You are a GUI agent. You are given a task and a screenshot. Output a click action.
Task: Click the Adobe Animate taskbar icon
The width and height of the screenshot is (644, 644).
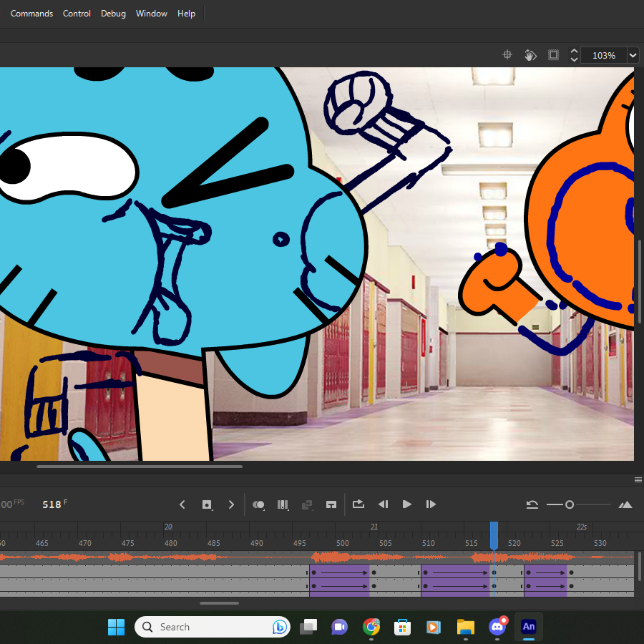529,627
